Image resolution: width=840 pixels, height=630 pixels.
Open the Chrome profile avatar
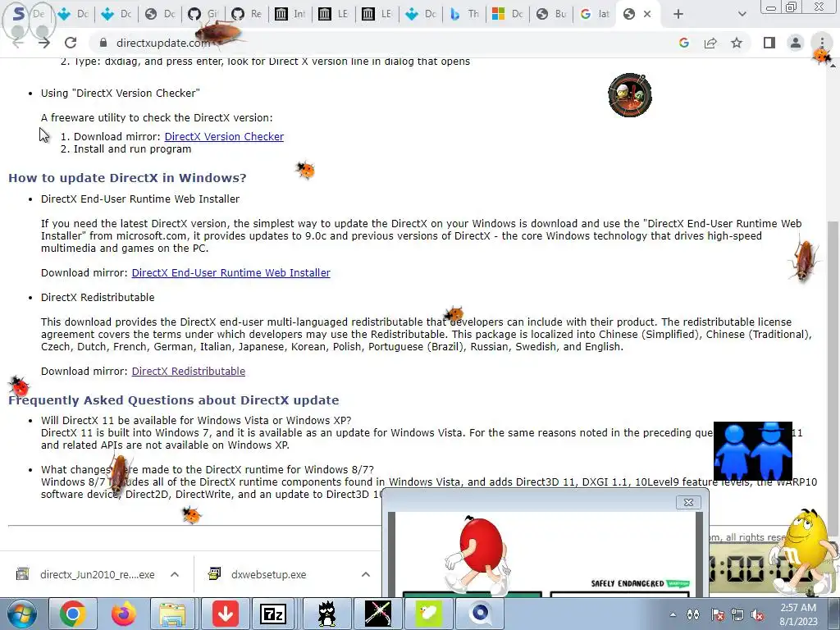(x=796, y=43)
